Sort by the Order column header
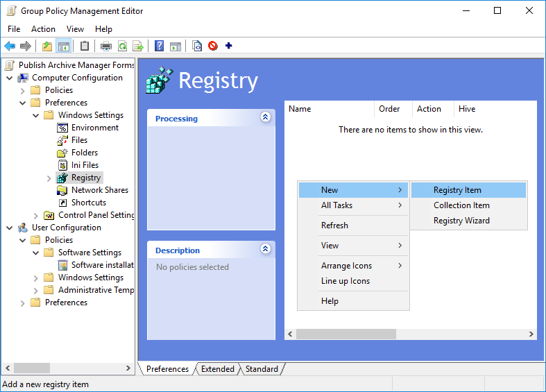Viewport: 546px width, 392px height. click(393, 109)
